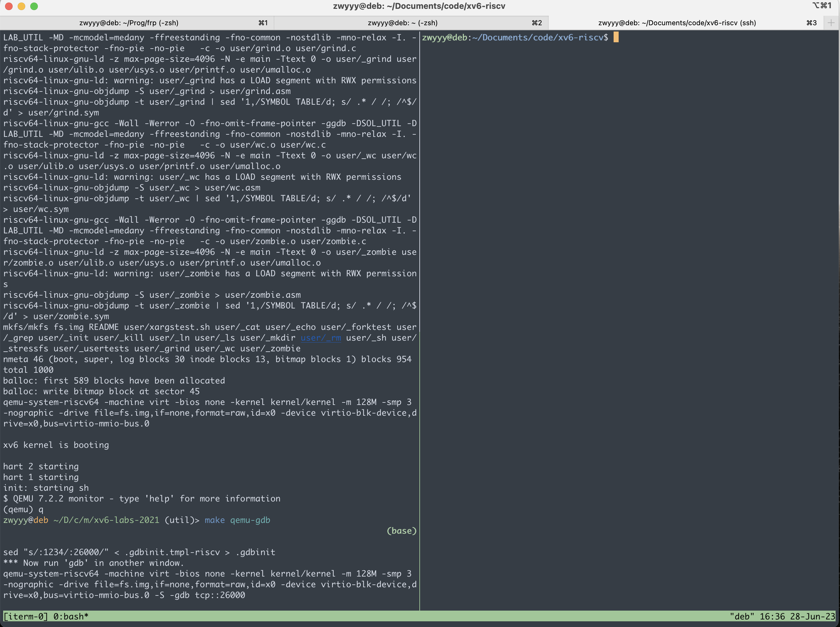
Task: Click the 'total 1000' line
Action: pos(28,370)
